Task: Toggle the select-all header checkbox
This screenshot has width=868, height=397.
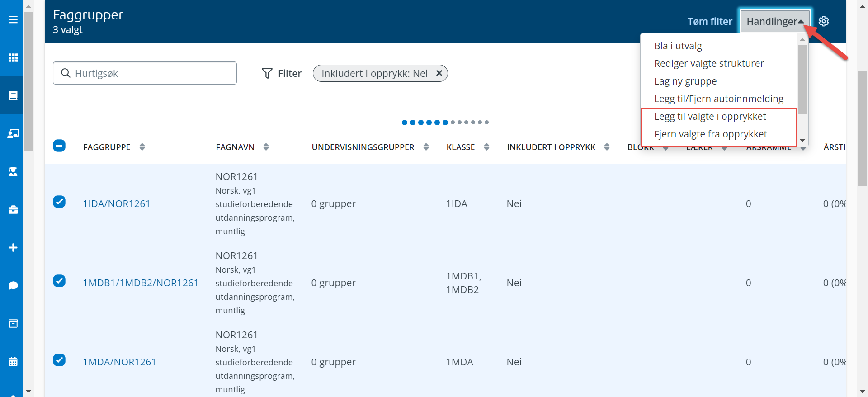Action: point(59,146)
